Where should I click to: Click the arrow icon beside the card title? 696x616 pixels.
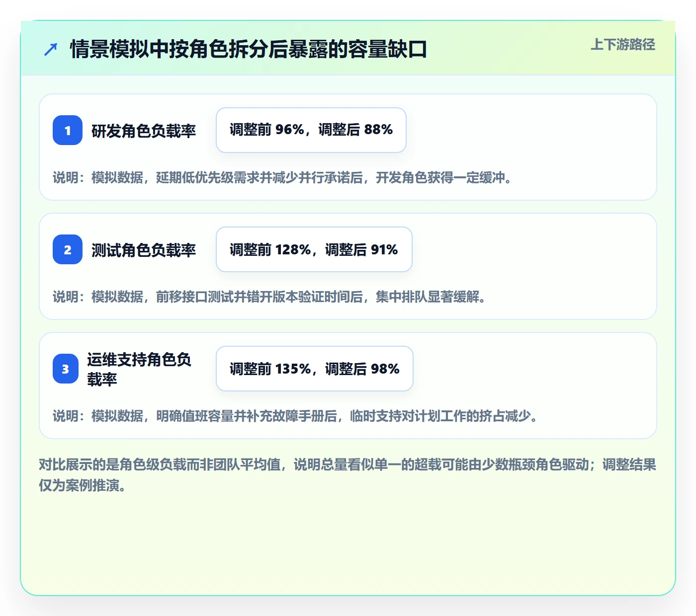pos(51,50)
